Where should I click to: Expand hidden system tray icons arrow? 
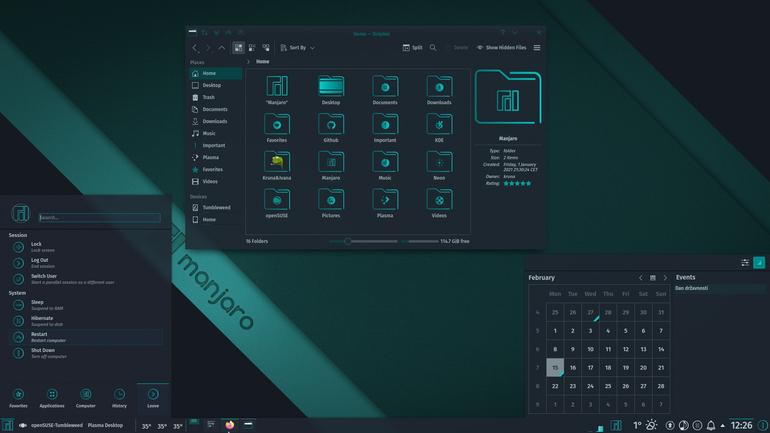pyautogui.click(x=723, y=426)
